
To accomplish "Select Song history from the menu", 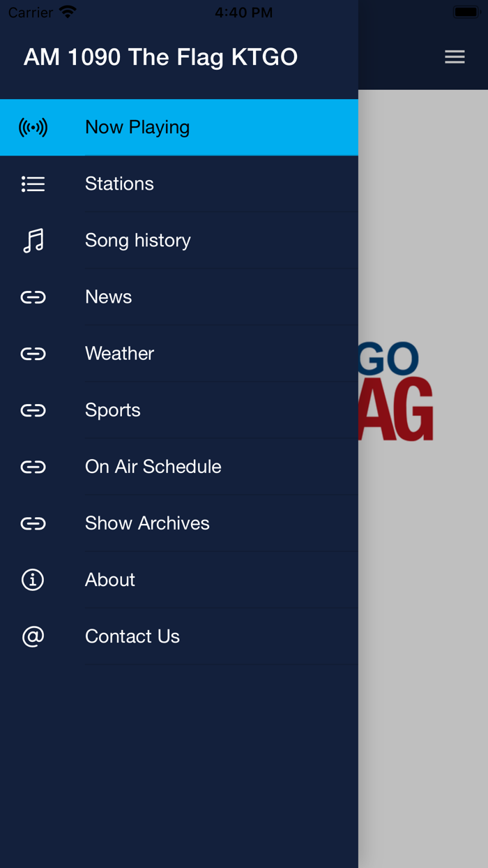I will [x=137, y=240].
